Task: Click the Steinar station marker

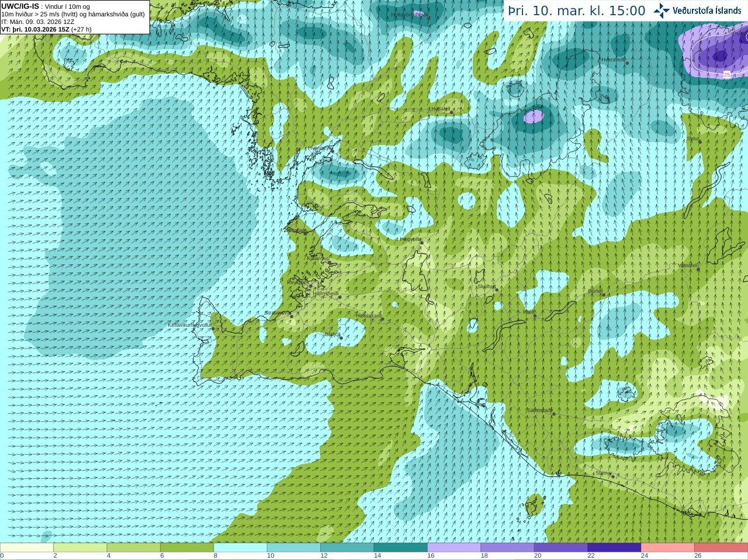Action: 613,476
